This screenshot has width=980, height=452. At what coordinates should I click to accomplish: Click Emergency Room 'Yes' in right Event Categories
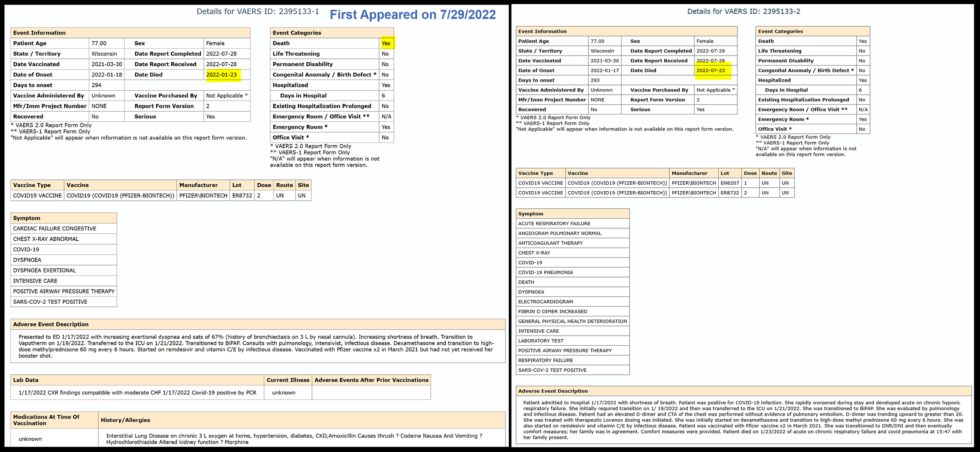[x=862, y=119]
